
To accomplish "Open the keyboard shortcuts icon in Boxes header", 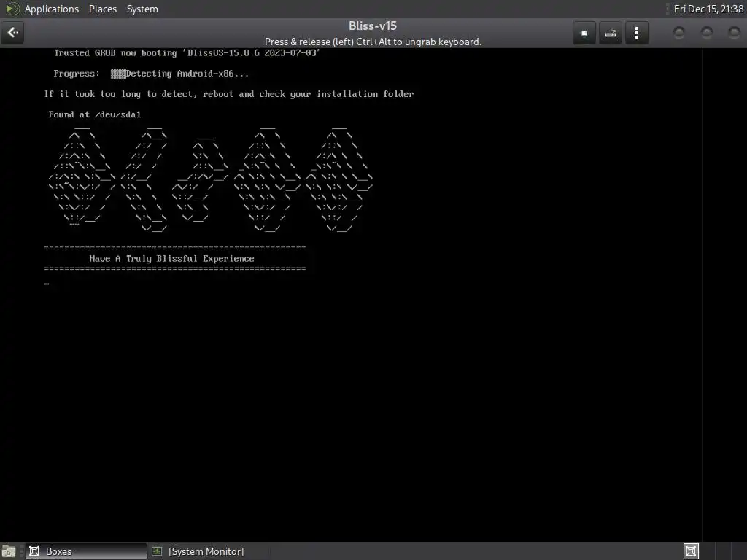I will tap(611, 33).
